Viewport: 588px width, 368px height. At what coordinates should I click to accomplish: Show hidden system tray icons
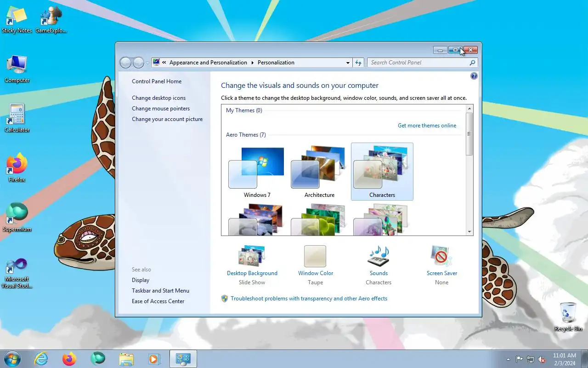point(508,359)
